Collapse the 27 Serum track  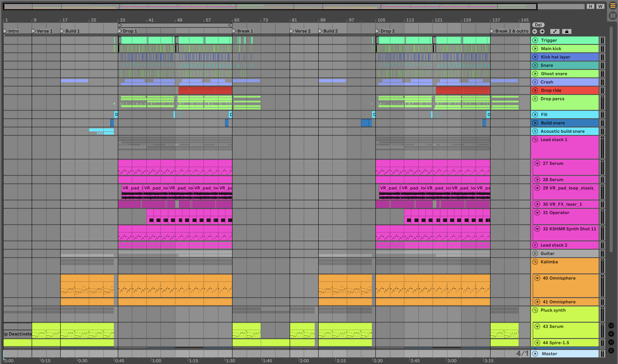[537, 163]
